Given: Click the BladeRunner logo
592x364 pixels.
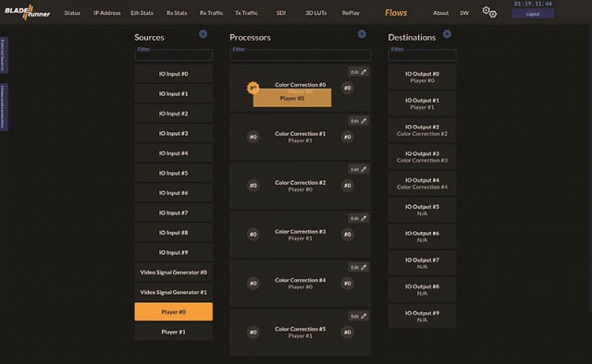Looking at the screenshot, I should point(27,12).
